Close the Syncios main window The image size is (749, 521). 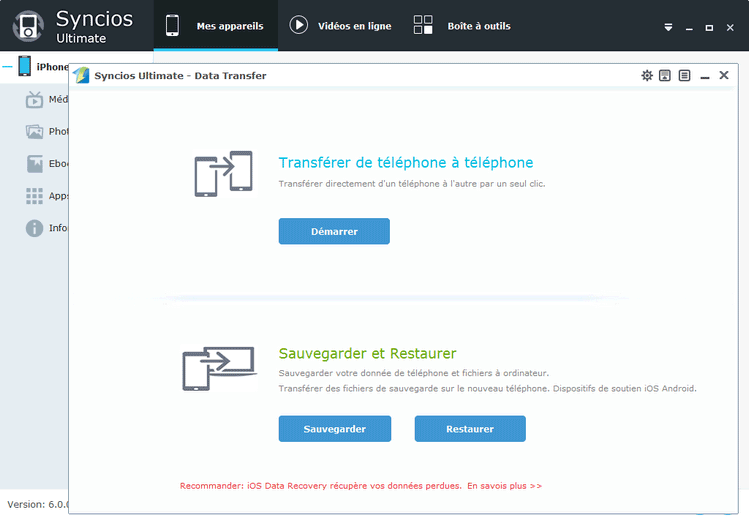point(730,28)
